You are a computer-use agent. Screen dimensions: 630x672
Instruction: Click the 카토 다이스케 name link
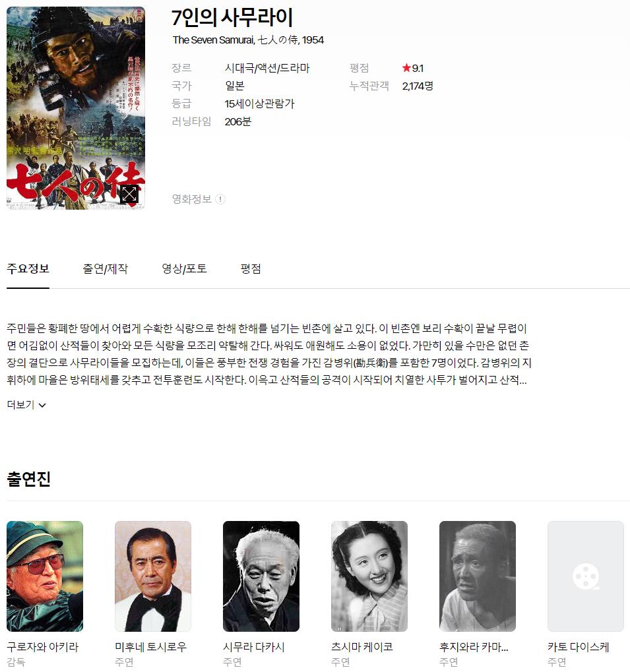[x=578, y=647]
